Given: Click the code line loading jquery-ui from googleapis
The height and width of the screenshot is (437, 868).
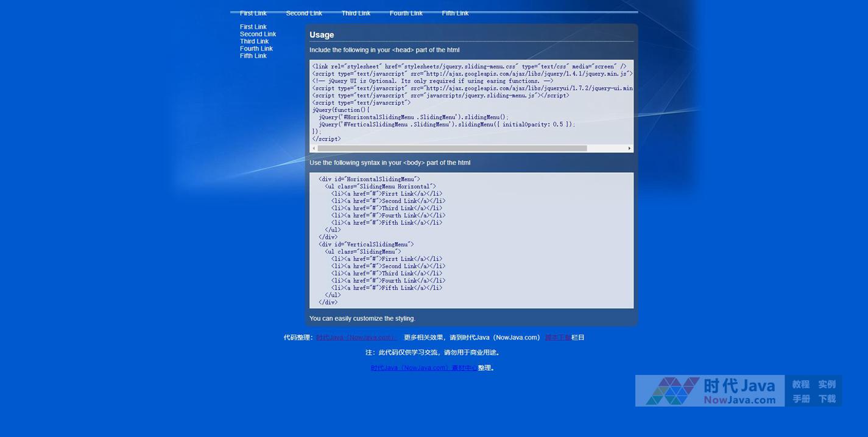Looking at the screenshot, I should (x=473, y=88).
